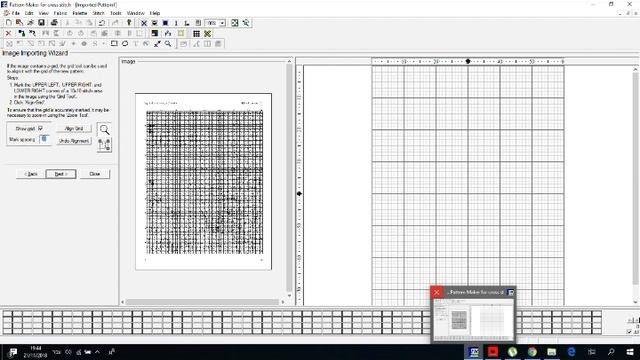Image resolution: width=640 pixels, height=360 pixels.
Task: Click the Align Grid button
Action: [74, 129]
